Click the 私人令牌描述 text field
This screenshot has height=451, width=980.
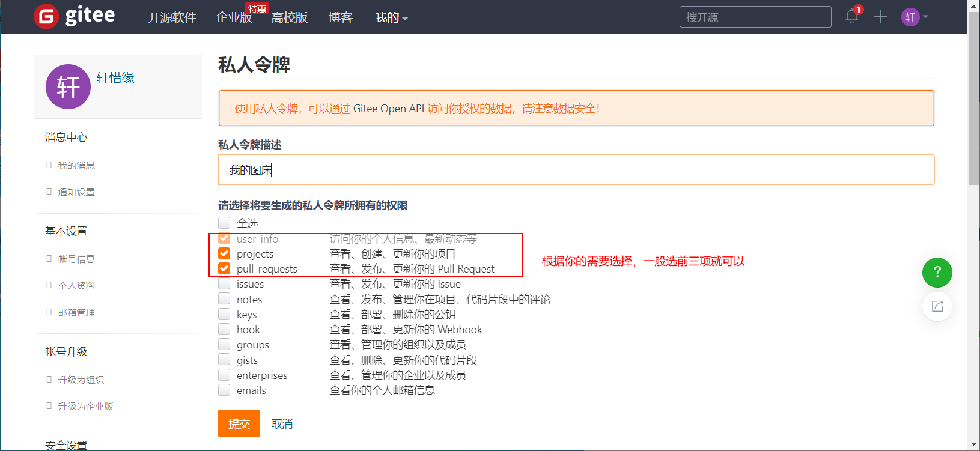pyautogui.click(x=576, y=170)
